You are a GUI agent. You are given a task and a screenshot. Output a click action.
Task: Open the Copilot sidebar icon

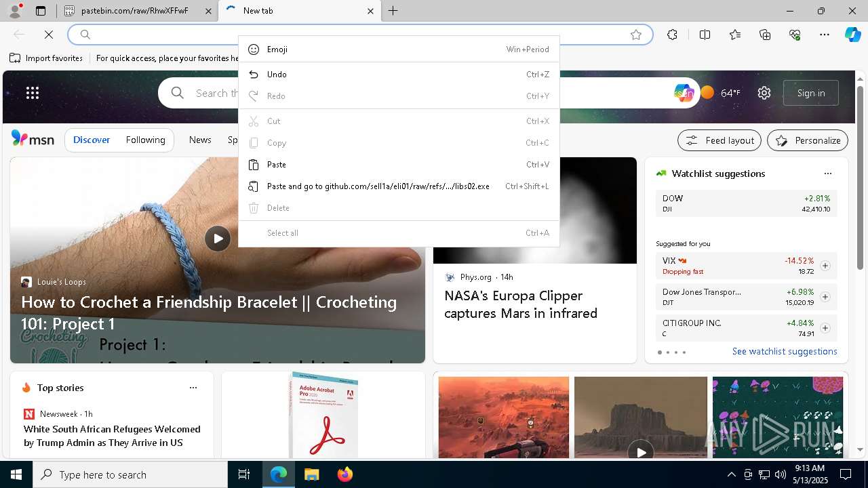coord(852,35)
